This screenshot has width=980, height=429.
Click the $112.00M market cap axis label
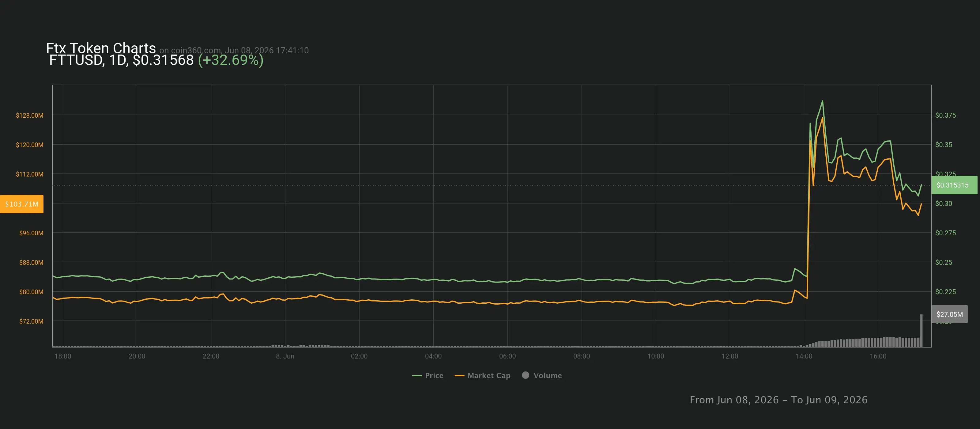click(30, 174)
